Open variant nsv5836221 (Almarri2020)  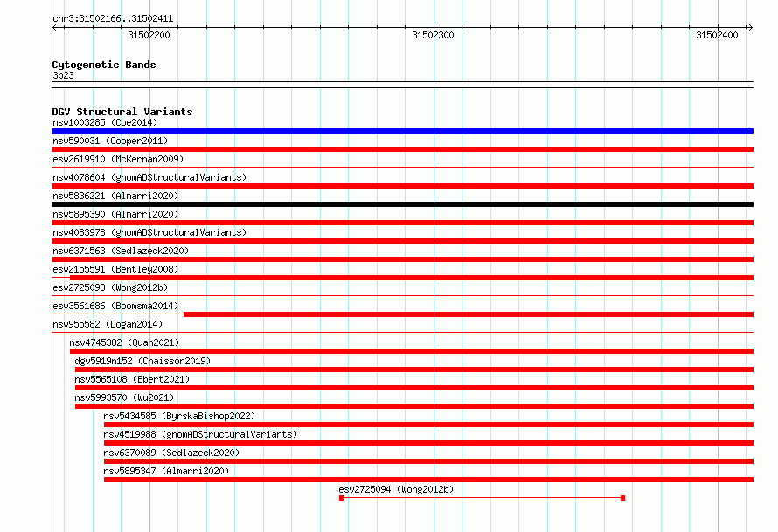[115, 196]
